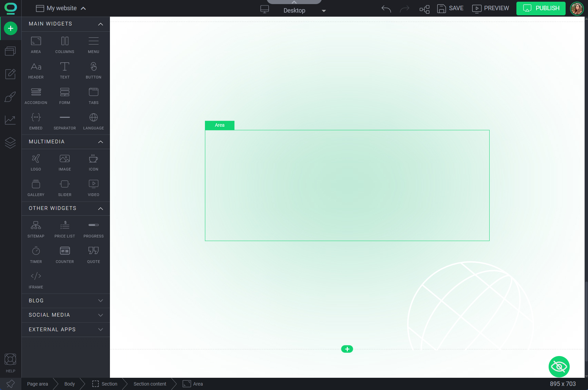The height and width of the screenshot is (390, 588).
Task: Open the My website dropdown
Action: pos(61,8)
